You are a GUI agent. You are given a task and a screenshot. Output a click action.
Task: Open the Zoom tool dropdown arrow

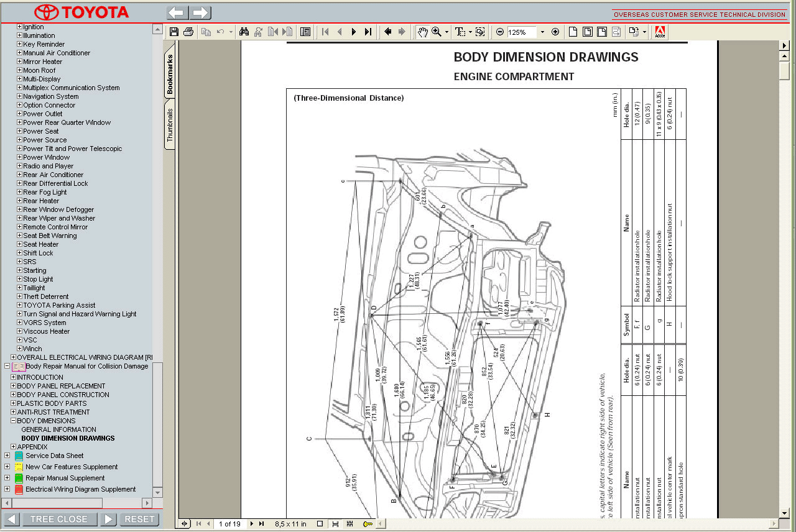pyautogui.click(x=447, y=32)
